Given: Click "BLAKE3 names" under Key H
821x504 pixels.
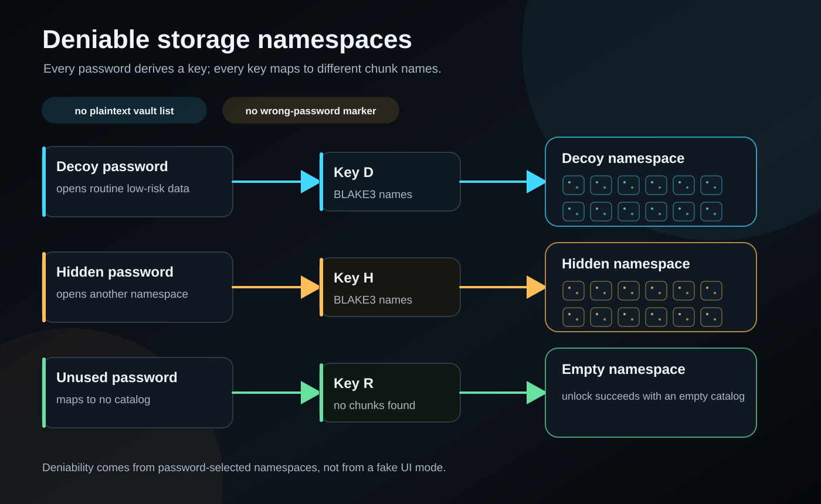Looking at the screenshot, I should pos(373,300).
